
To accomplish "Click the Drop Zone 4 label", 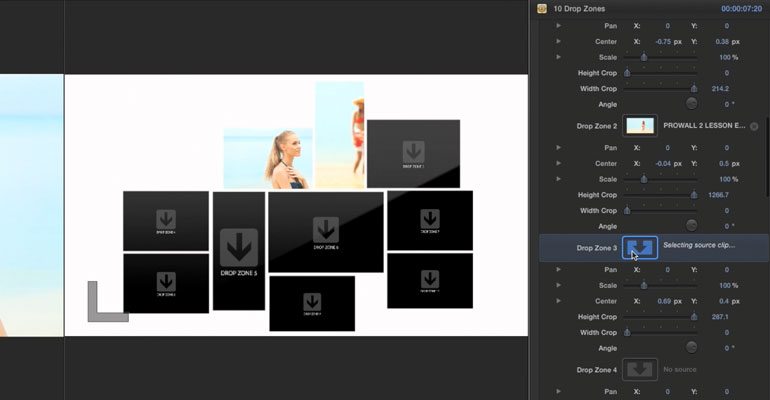I will (597, 370).
